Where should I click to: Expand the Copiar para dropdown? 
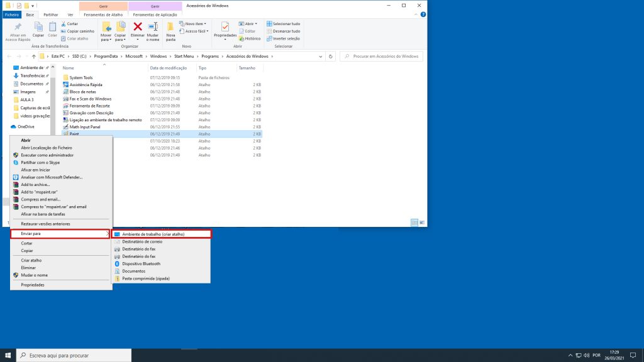(120, 38)
